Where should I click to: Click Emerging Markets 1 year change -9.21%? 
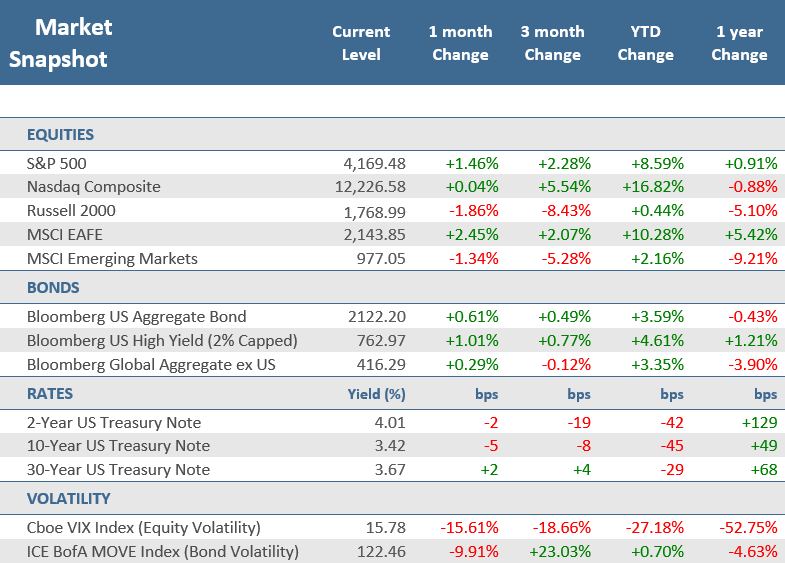tap(752, 259)
